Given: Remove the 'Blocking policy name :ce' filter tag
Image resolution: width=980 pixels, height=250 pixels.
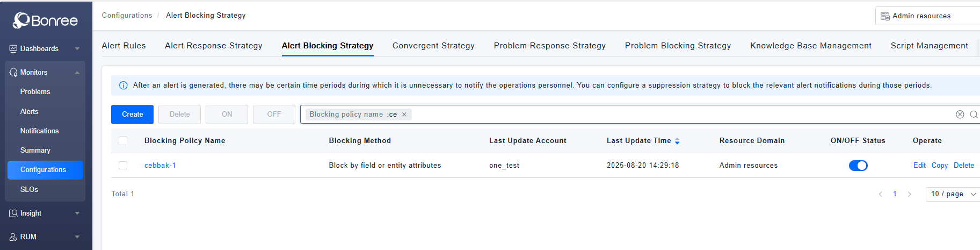Looking at the screenshot, I should point(404,115).
